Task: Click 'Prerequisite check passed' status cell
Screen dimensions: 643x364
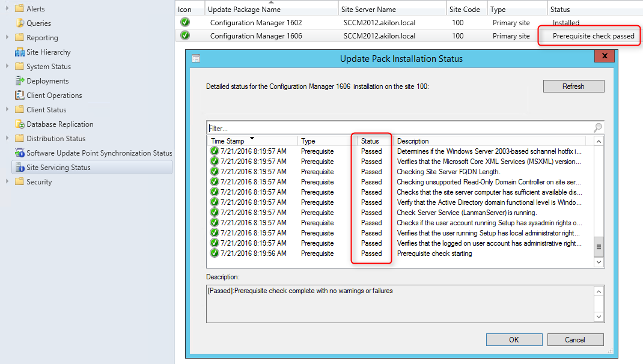Action: point(593,36)
